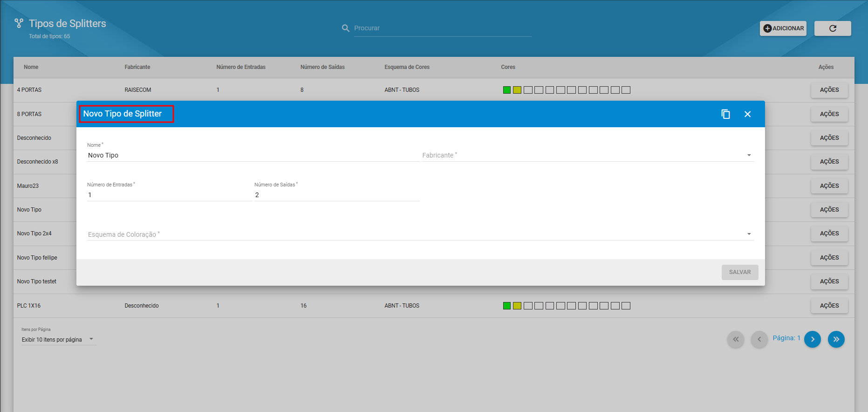This screenshot has width=868, height=412.
Task: Click the refresh icon button
Action: (x=833, y=28)
